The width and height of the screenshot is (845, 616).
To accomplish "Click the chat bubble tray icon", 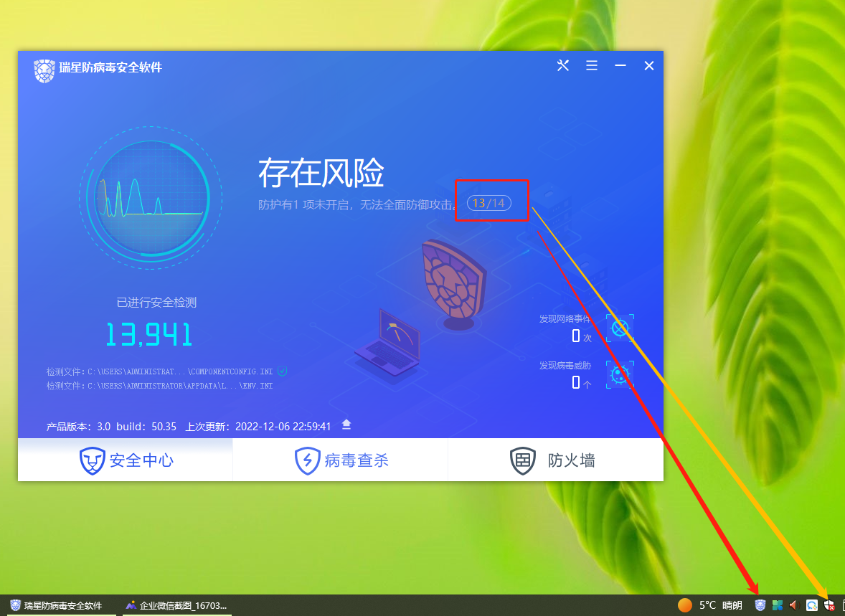I will point(811,605).
